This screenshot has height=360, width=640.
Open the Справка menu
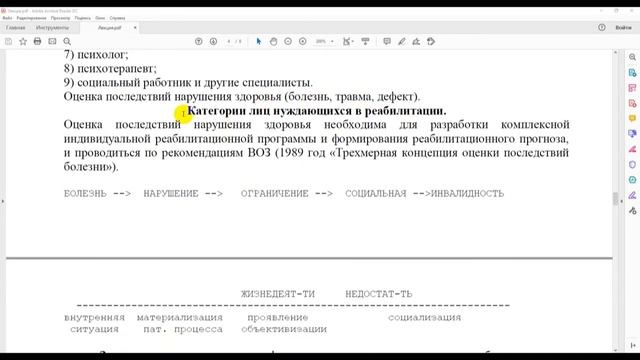pos(118,18)
